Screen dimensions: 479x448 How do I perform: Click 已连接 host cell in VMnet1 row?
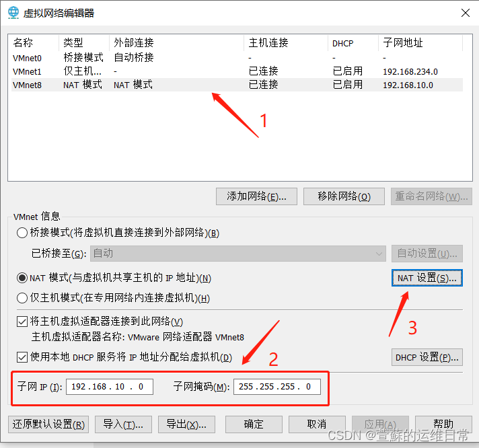coord(263,71)
